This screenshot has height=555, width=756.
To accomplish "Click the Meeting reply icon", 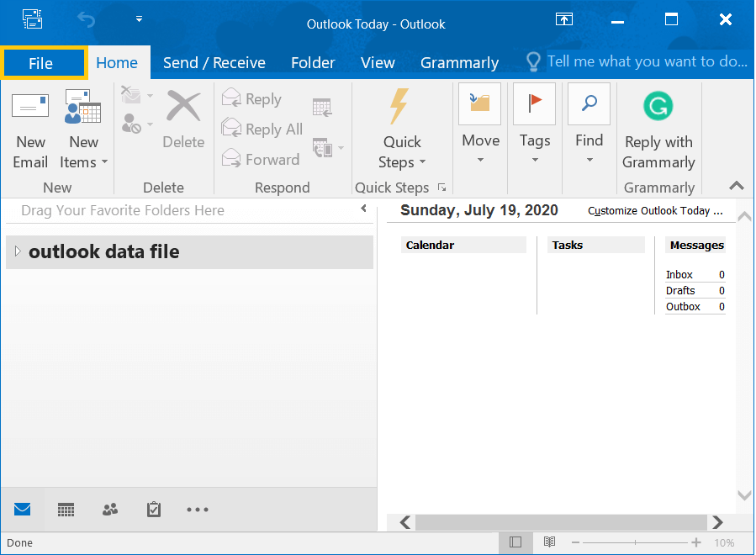I will 322,107.
